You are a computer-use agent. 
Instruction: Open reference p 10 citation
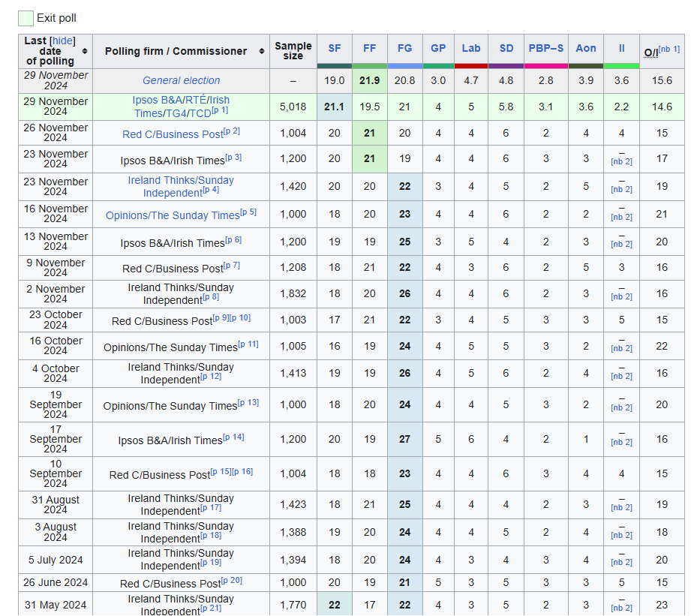pos(240,318)
